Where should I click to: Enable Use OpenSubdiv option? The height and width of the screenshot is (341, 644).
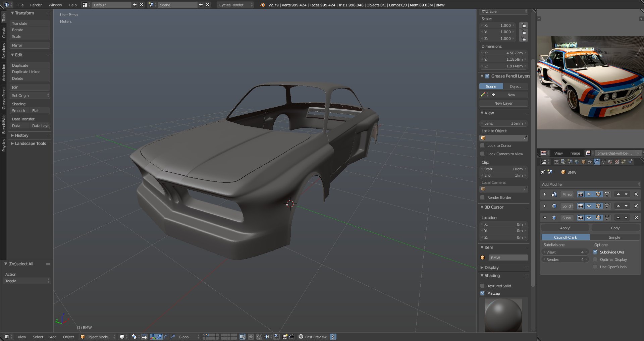(595, 267)
